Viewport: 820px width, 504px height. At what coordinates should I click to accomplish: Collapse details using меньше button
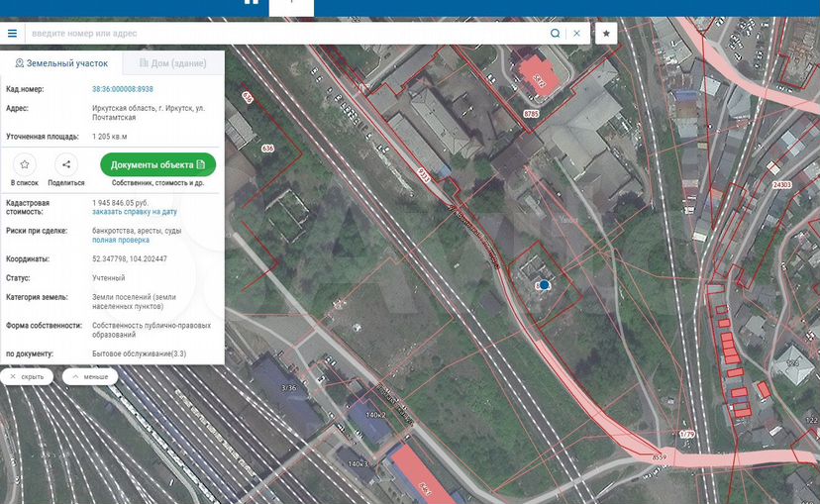tap(90, 376)
